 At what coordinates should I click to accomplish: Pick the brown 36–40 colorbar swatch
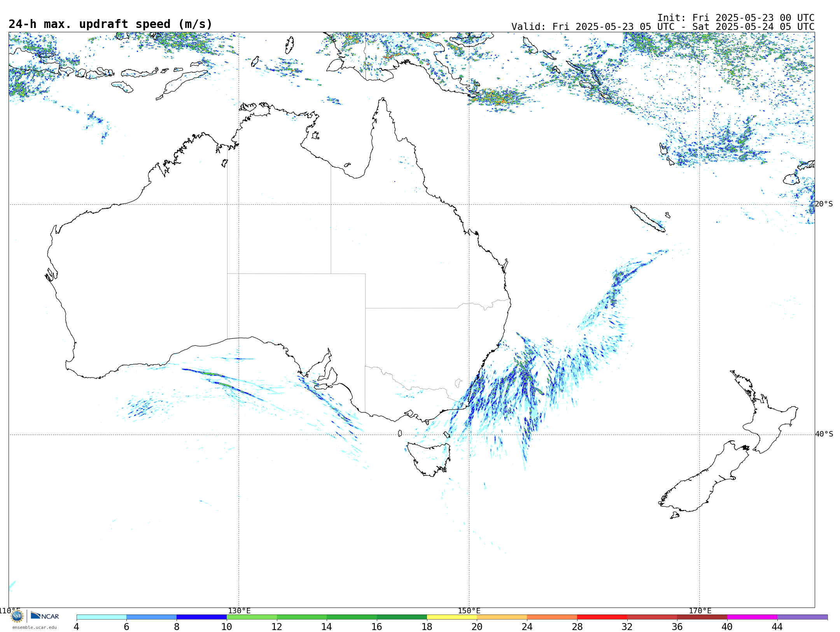pos(702,617)
